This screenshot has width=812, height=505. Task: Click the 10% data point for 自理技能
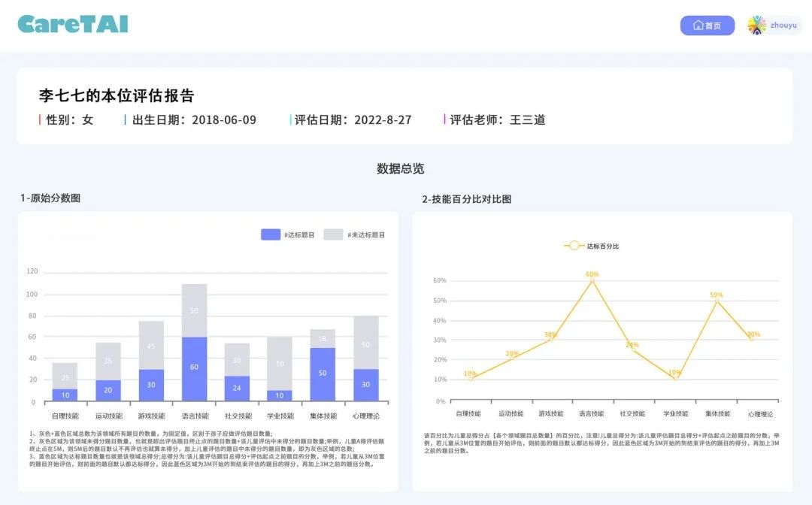pos(470,380)
